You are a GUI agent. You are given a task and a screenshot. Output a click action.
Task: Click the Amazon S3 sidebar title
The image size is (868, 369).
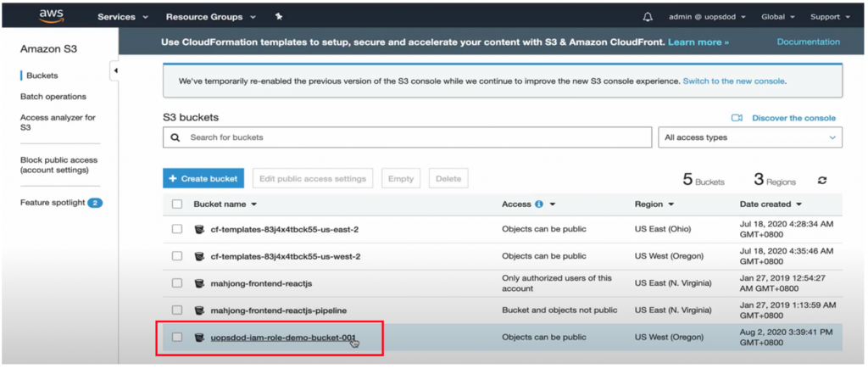coord(48,48)
